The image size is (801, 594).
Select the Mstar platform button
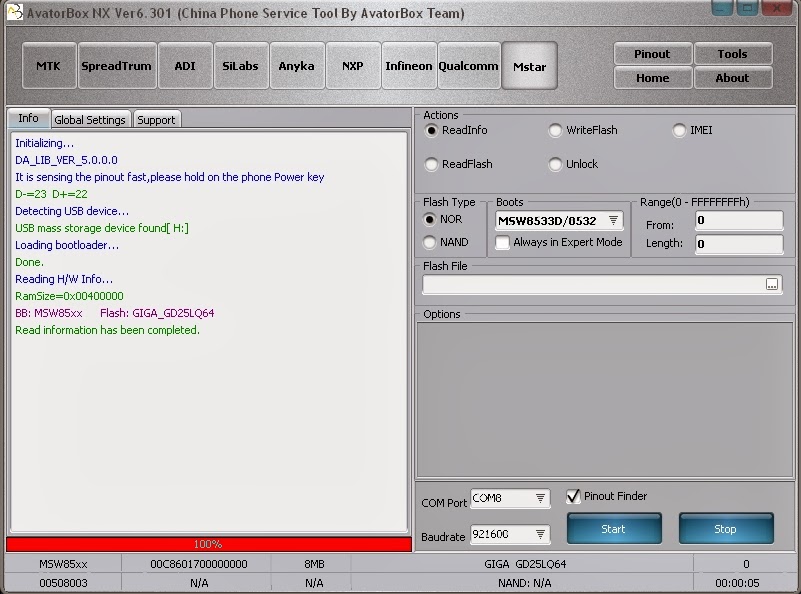(x=529, y=66)
